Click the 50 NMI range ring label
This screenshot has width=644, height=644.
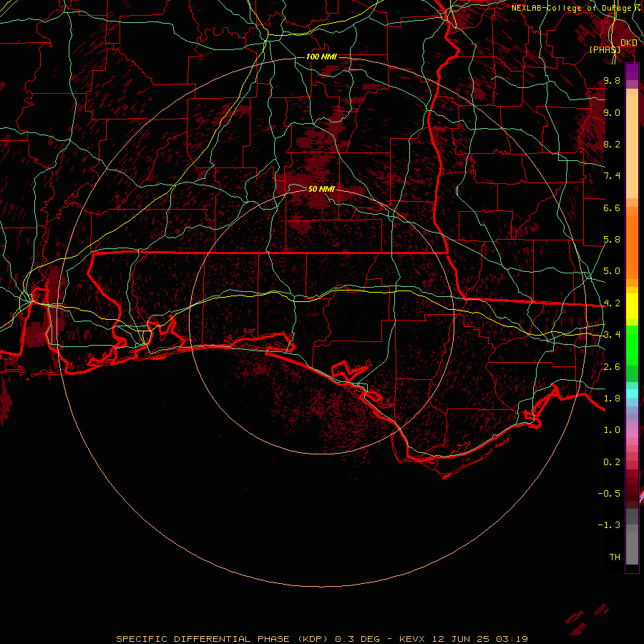pyautogui.click(x=321, y=189)
